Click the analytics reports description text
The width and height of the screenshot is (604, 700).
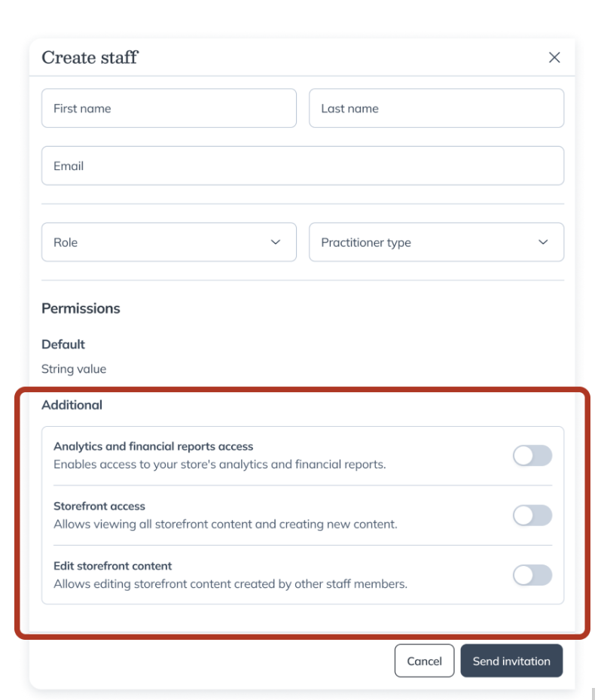click(x=219, y=464)
